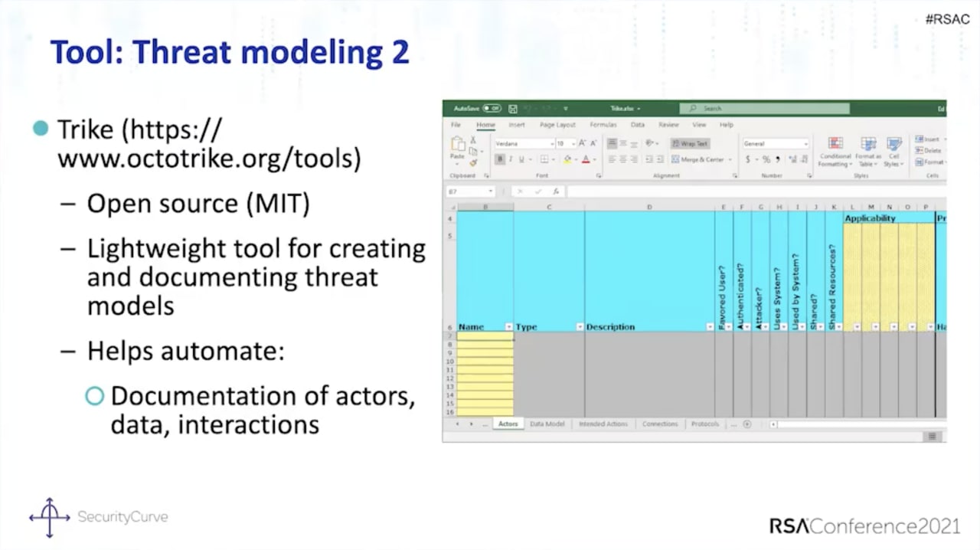Click the Font Color A icon

(586, 159)
